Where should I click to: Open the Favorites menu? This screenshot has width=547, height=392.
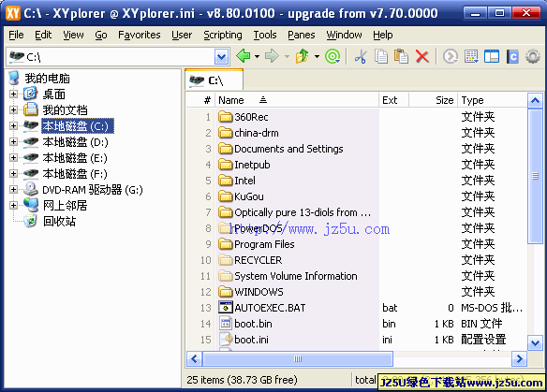point(140,35)
